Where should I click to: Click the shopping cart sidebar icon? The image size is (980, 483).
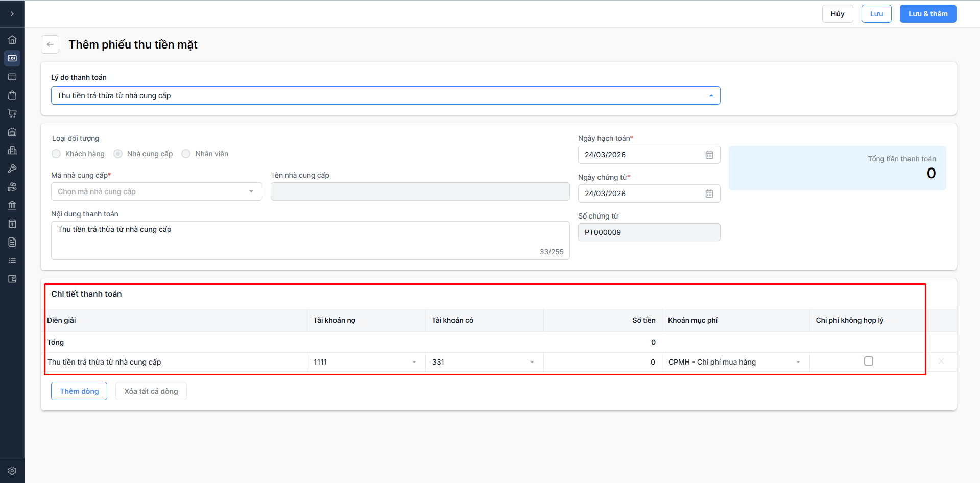[x=12, y=113]
